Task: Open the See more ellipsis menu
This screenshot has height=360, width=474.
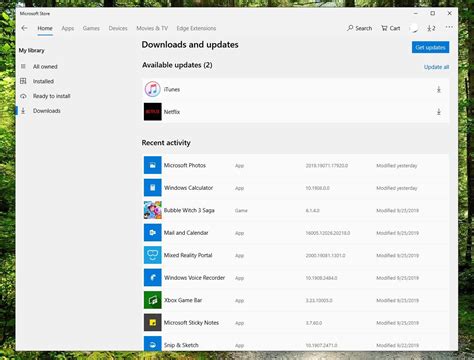Action: coord(449,27)
